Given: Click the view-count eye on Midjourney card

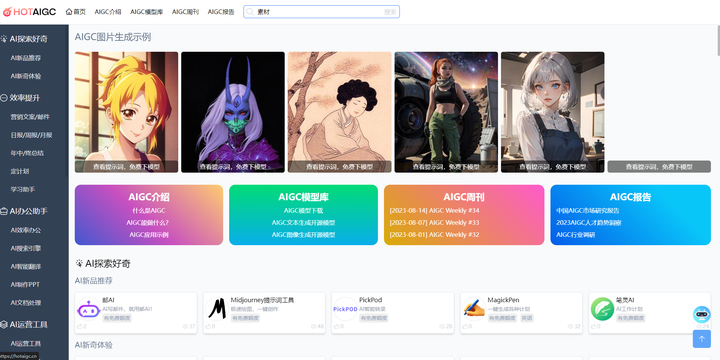Looking at the screenshot, I should 314,326.
